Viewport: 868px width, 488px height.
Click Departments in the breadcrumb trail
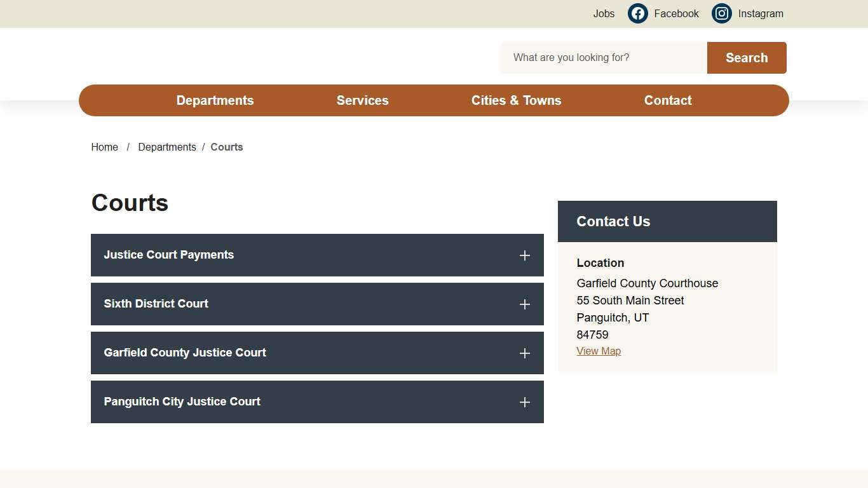pos(167,147)
